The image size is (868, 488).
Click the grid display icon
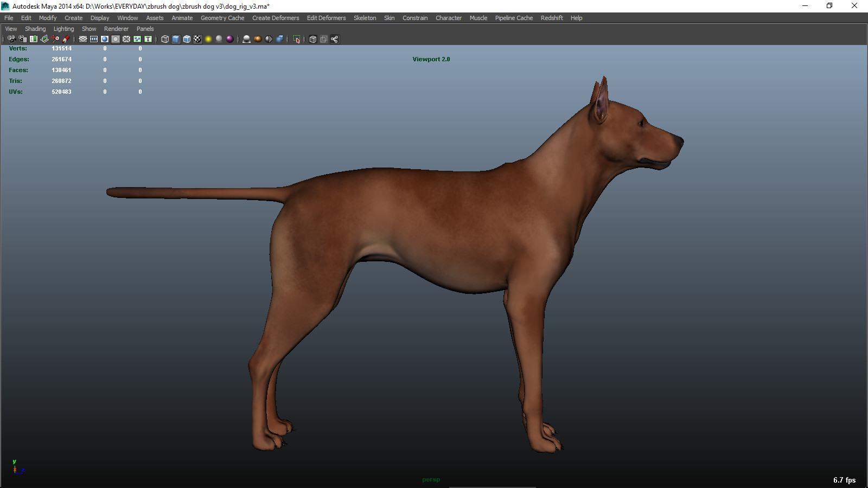pos(82,38)
